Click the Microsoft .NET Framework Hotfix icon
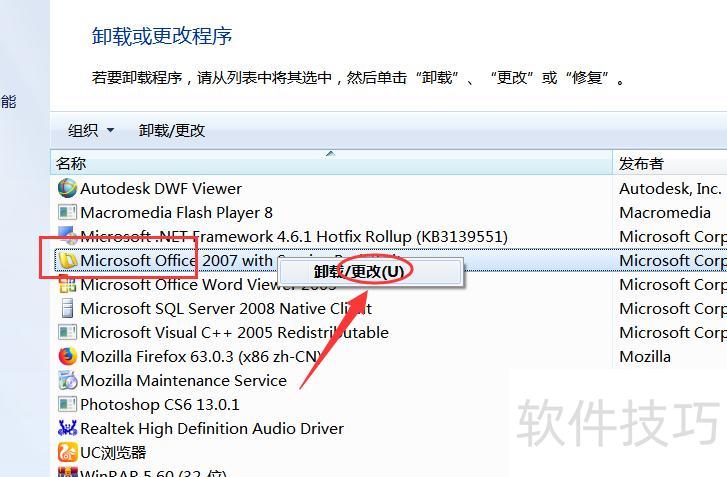This screenshot has height=477, width=727. (x=68, y=235)
